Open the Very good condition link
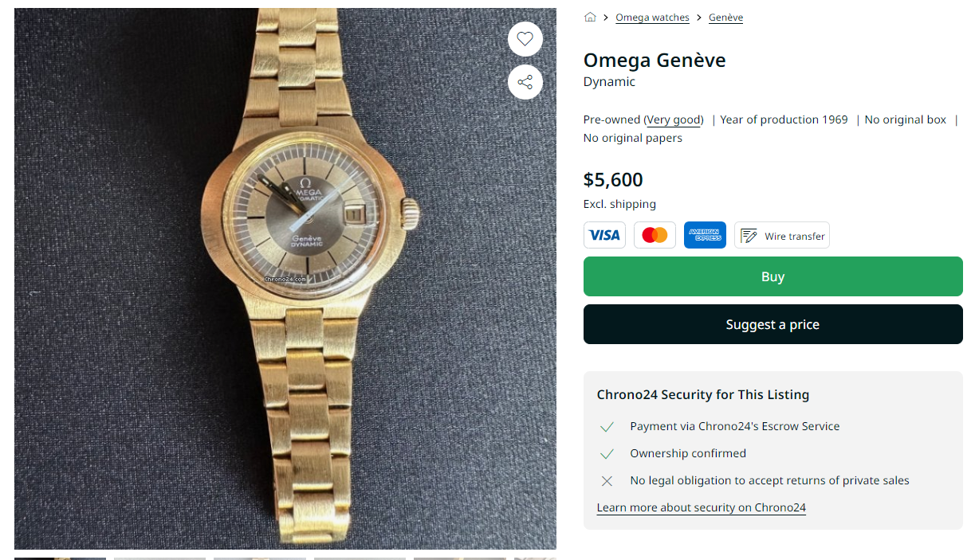975x560 pixels. 674,120
